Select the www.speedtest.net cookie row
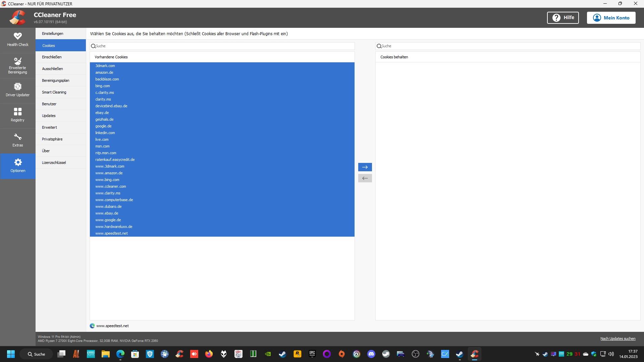The height and width of the screenshot is (362, 644). [x=222, y=233]
